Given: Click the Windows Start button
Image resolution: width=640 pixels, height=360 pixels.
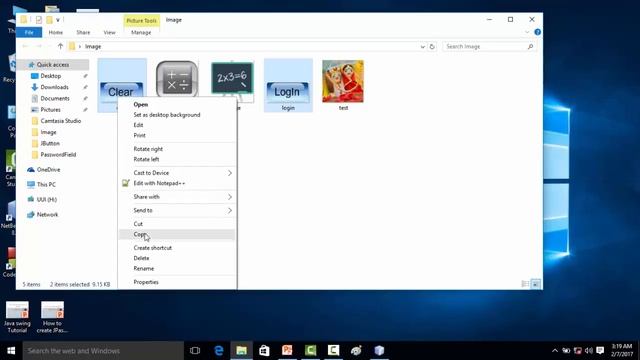Looking at the screenshot, I should [x=11, y=351].
